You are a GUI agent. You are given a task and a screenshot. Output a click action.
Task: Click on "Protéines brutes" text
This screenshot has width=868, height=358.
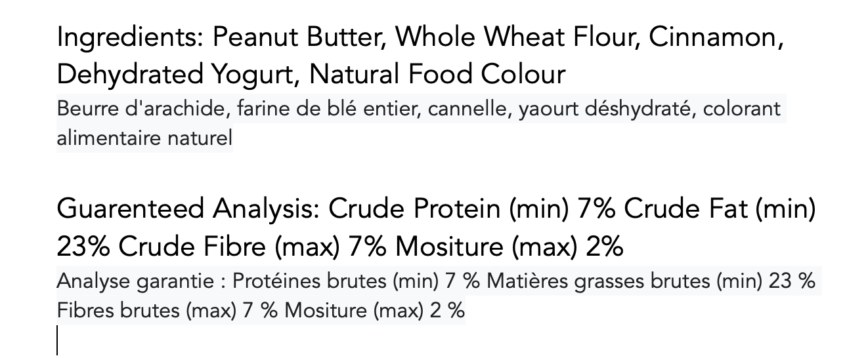tap(310, 281)
